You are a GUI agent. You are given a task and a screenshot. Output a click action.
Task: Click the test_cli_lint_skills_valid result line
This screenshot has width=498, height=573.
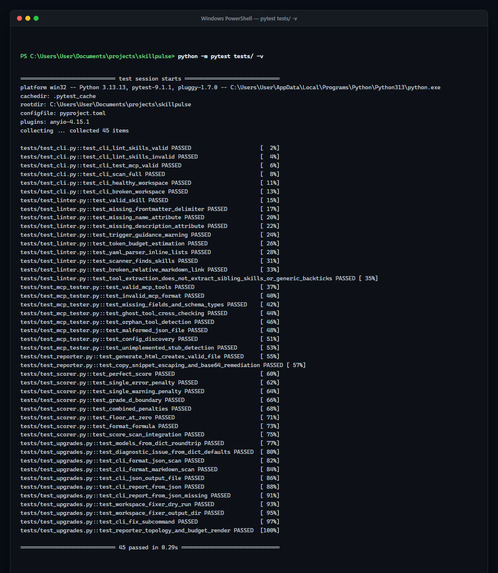click(x=150, y=148)
